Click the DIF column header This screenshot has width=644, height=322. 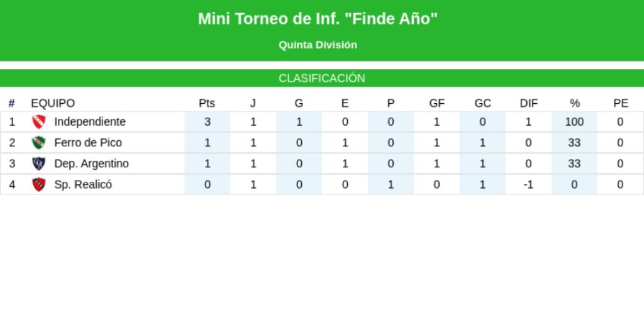528,103
